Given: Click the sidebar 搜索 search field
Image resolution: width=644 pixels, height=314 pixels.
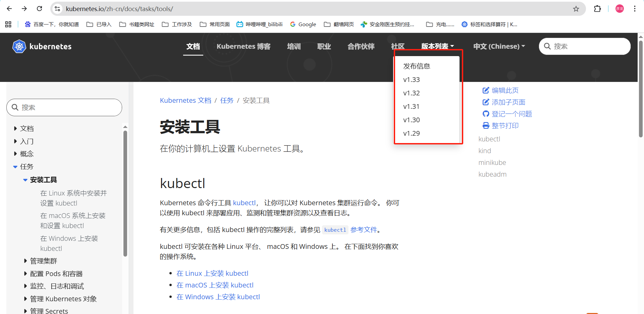Looking at the screenshot, I should [x=64, y=107].
